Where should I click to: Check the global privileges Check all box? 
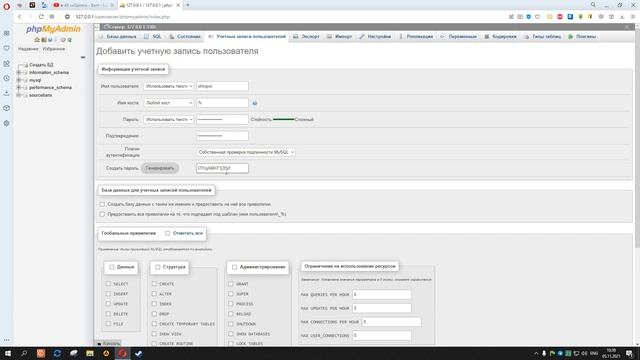pyautogui.click(x=168, y=233)
